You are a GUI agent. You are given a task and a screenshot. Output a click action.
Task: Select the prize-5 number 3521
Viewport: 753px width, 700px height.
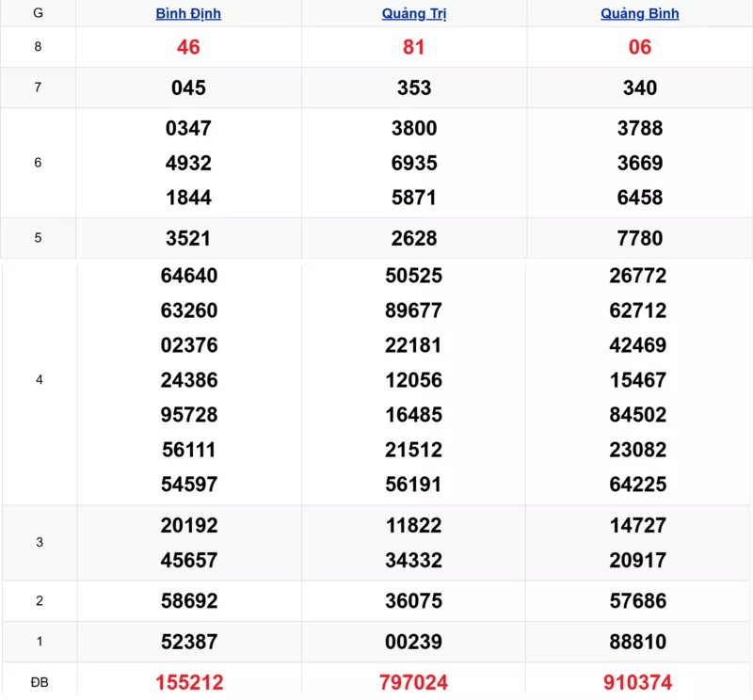188,238
